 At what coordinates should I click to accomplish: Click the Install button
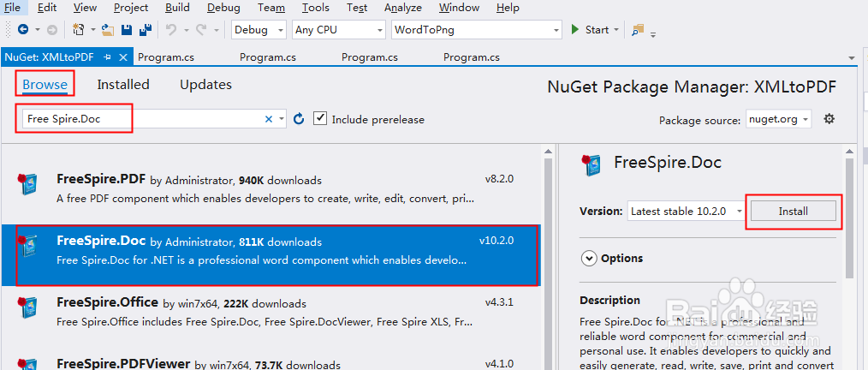(x=793, y=211)
